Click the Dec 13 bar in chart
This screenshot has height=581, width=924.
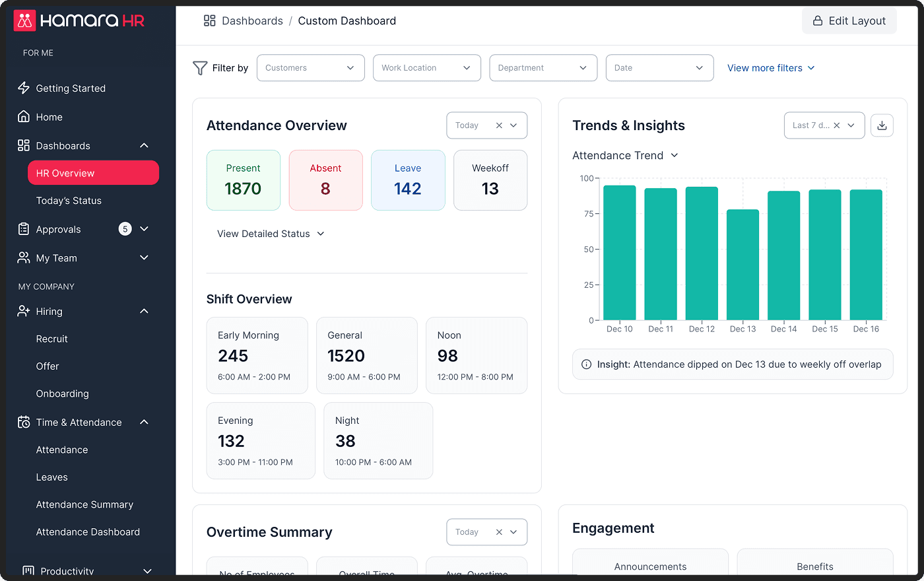[743, 265]
